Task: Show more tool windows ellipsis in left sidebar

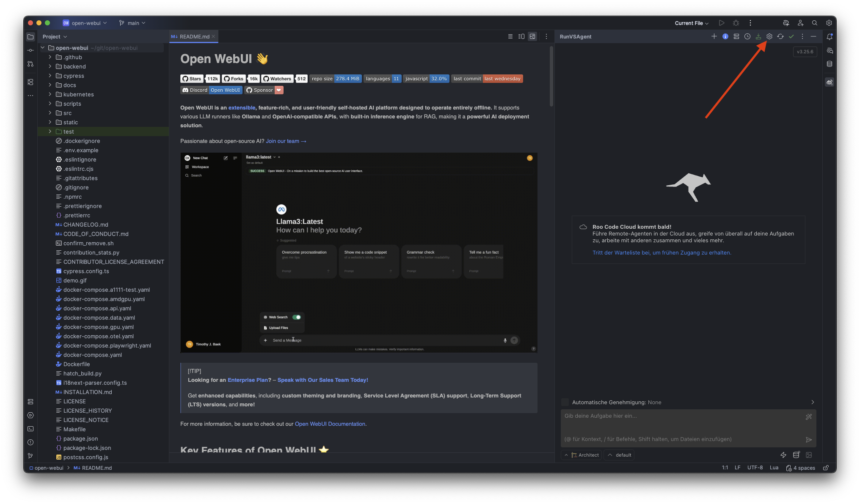Action: pos(30,96)
